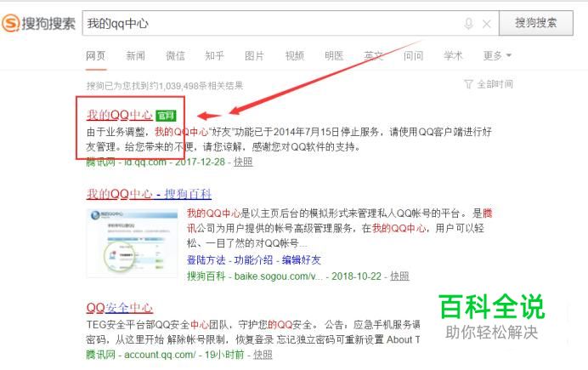This screenshot has width=588, height=370.
Task: Activate the microphone voice search icon
Action: pyautogui.click(x=468, y=24)
